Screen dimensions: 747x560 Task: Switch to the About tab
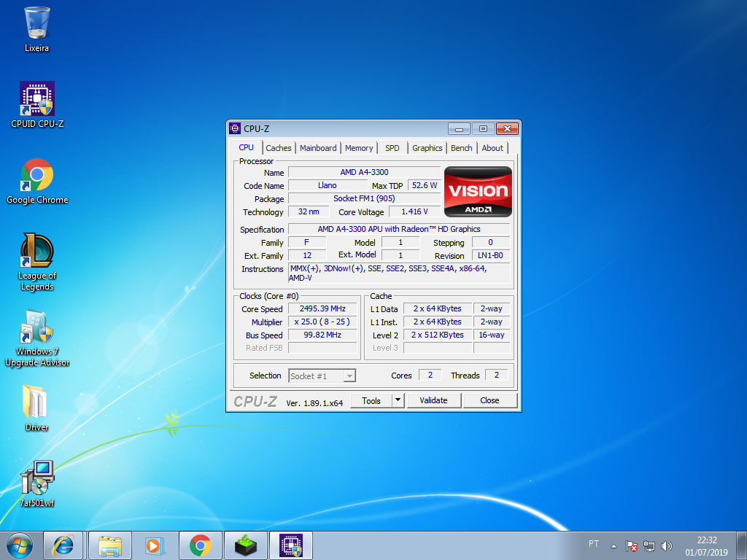click(x=492, y=148)
